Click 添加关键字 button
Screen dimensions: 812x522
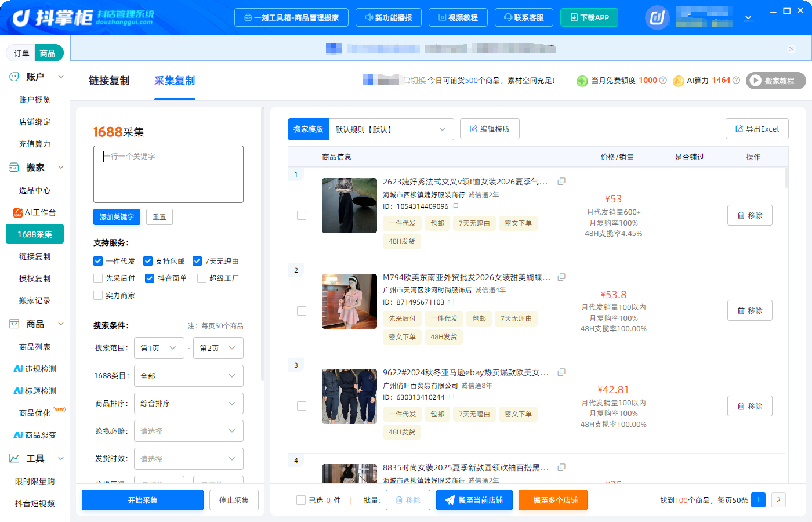click(117, 217)
